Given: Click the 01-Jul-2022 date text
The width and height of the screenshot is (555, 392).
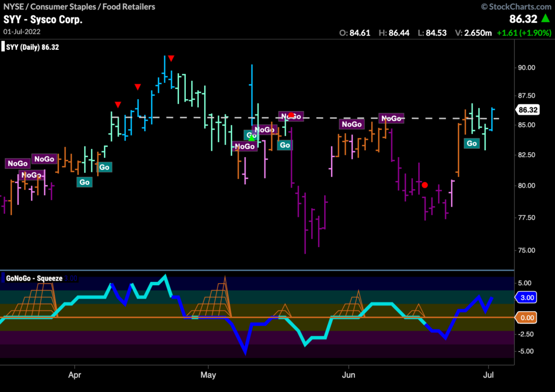Looking at the screenshot, I should coord(22,31).
